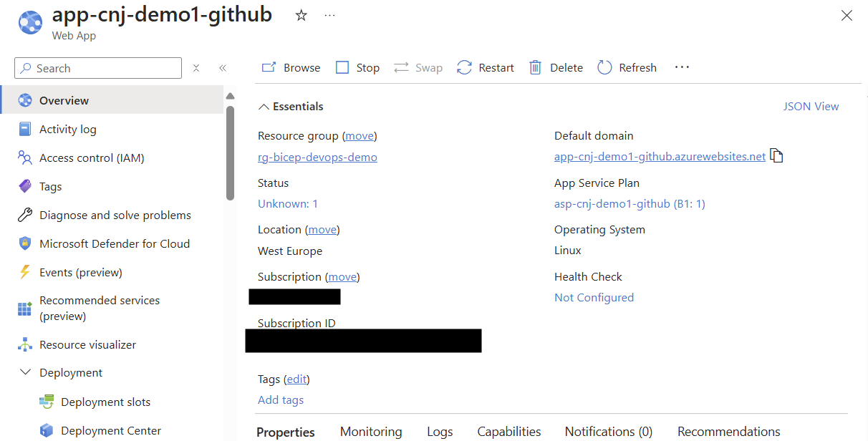Delete the web app
This screenshot has width=868, height=441.
556,67
